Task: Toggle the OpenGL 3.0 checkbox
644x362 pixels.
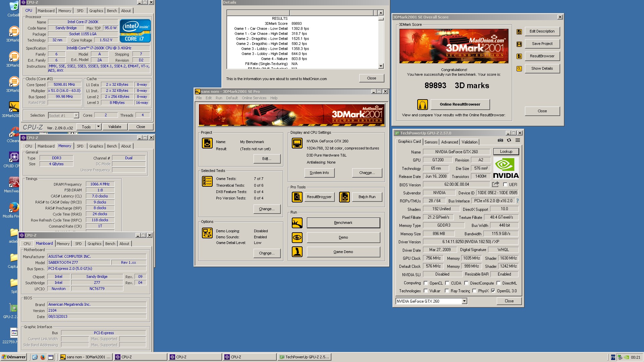Action: (493, 291)
